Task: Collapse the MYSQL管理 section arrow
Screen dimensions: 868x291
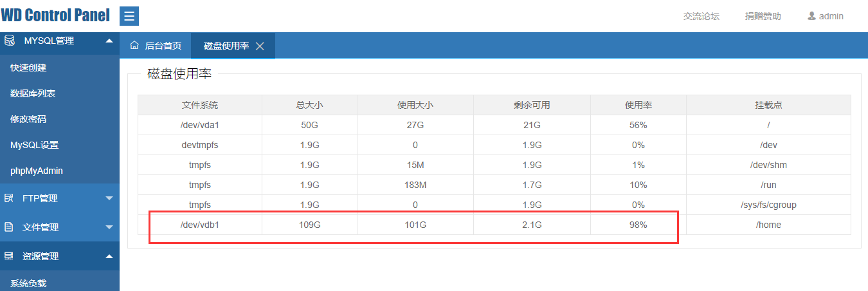Action: pyautogui.click(x=109, y=41)
